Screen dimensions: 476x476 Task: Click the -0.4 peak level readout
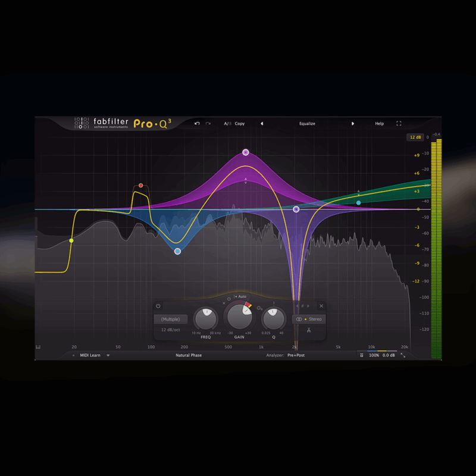[436, 134]
